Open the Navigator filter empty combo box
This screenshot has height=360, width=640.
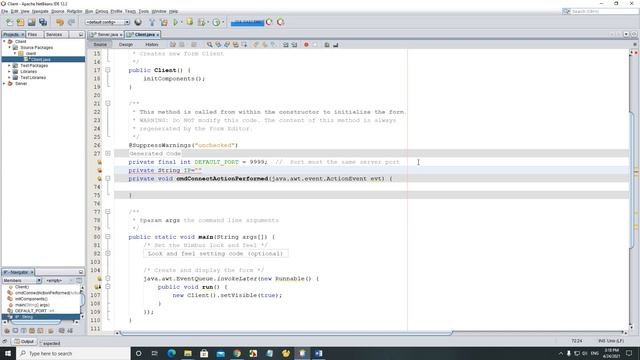60,280
